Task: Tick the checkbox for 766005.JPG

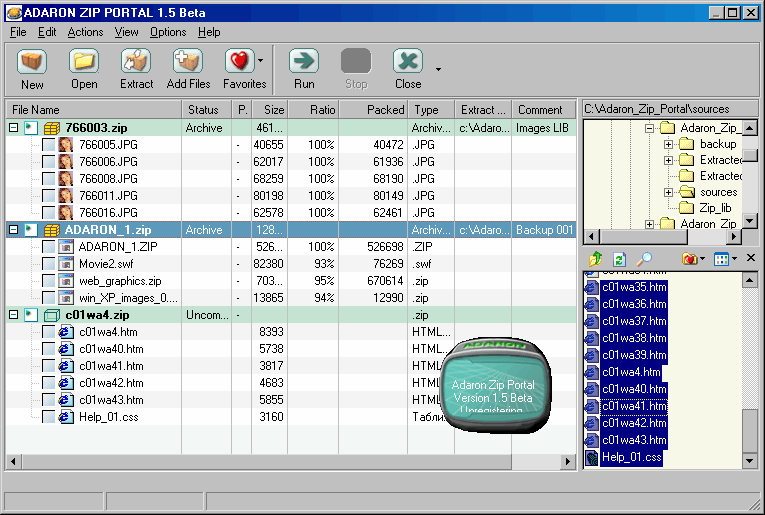Action: pyautogui.click(x=48, y=145)
